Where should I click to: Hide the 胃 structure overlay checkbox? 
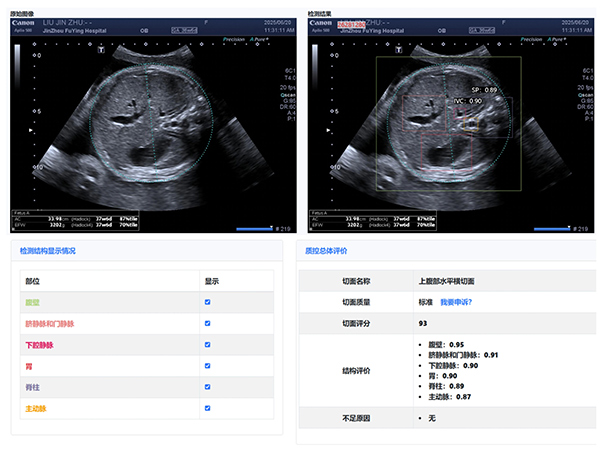coord(207,366)
